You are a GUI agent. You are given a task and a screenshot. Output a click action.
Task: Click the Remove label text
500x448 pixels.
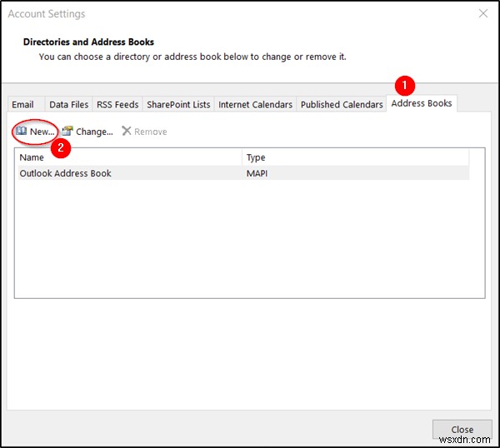click(151, 132)
